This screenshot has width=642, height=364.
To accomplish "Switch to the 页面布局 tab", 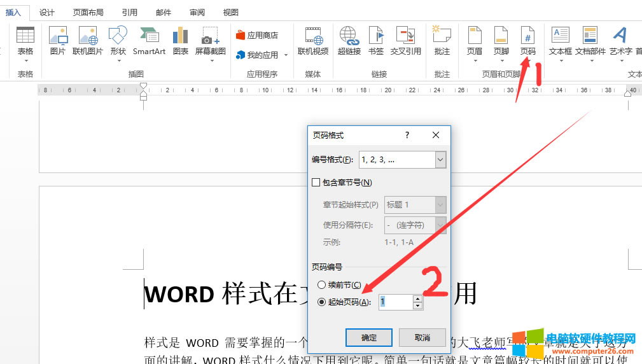I will pyautogui.click(x=89, y=12).
